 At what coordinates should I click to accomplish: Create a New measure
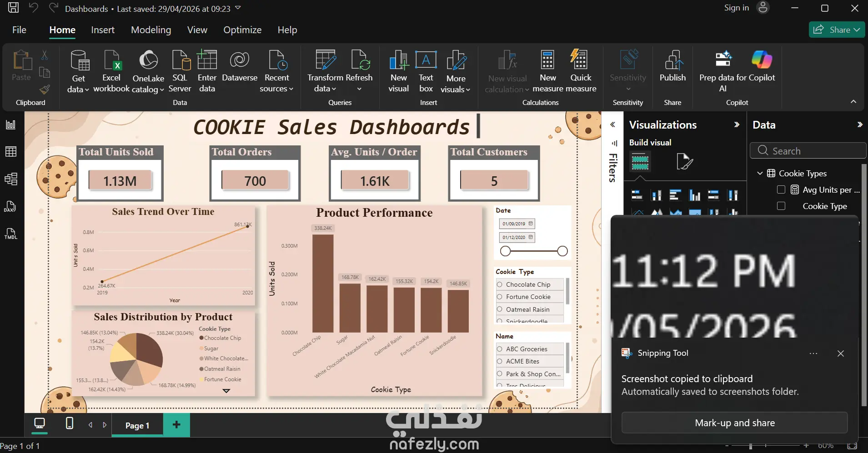pos(548,71)
